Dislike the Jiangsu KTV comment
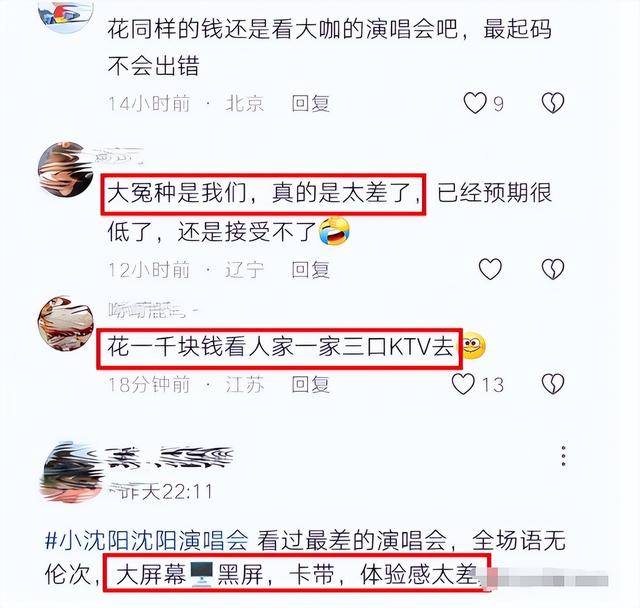 click(x=553, y=384)
